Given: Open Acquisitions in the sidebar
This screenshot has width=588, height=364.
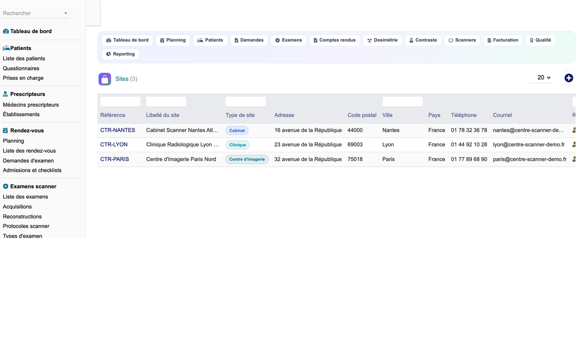Looking at the screenshot, I should [17, 207].
